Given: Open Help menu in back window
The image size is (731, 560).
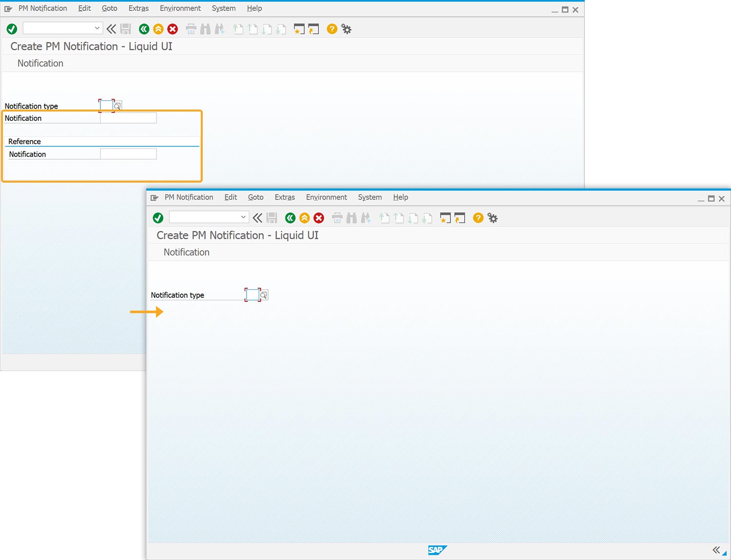Looking at the screenshot, I should click(254, 8).
